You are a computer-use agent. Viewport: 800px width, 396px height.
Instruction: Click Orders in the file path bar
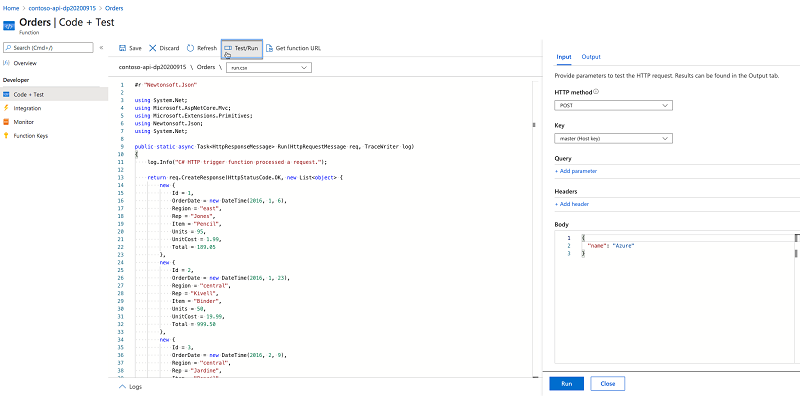click(206, 67)
